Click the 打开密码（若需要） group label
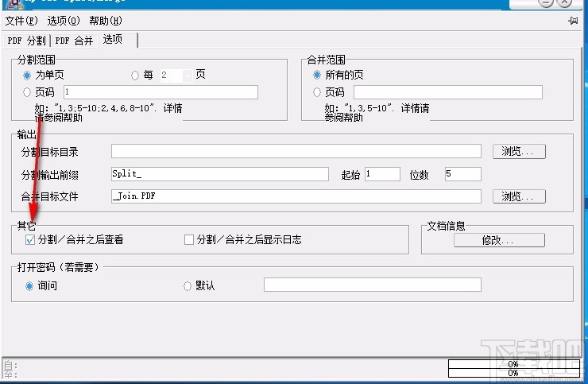The height and width of the screenshot is (384, 588). coord(60,267)
